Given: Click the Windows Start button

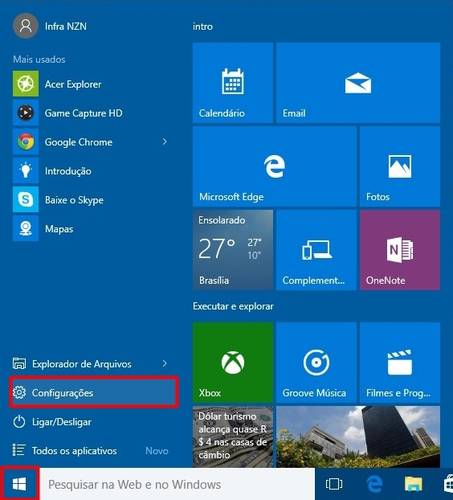Looking at the screenshot, I should (x=19, y=484).
